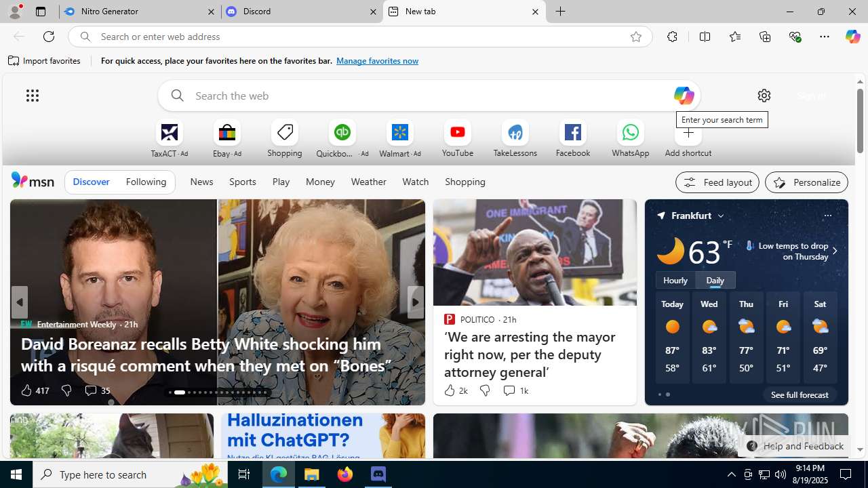Screen dimensions: 868x488
Task: Click the Personalize button
Action: (806, 182)
